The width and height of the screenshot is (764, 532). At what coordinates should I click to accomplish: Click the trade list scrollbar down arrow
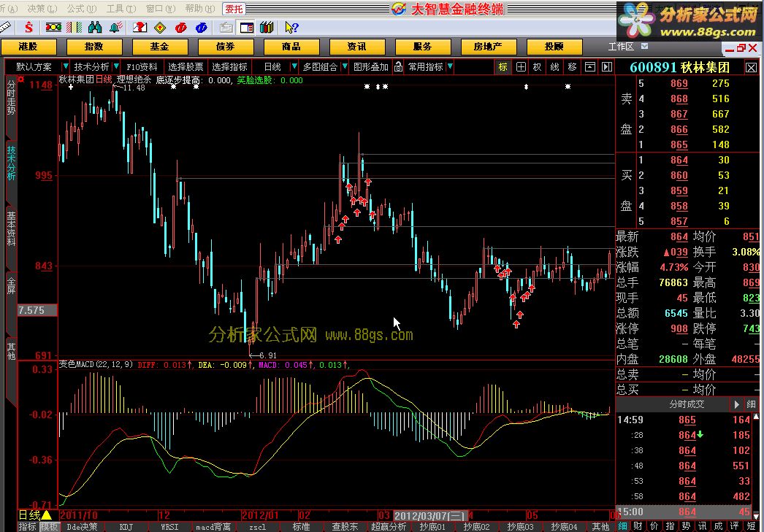click(756, 516)
